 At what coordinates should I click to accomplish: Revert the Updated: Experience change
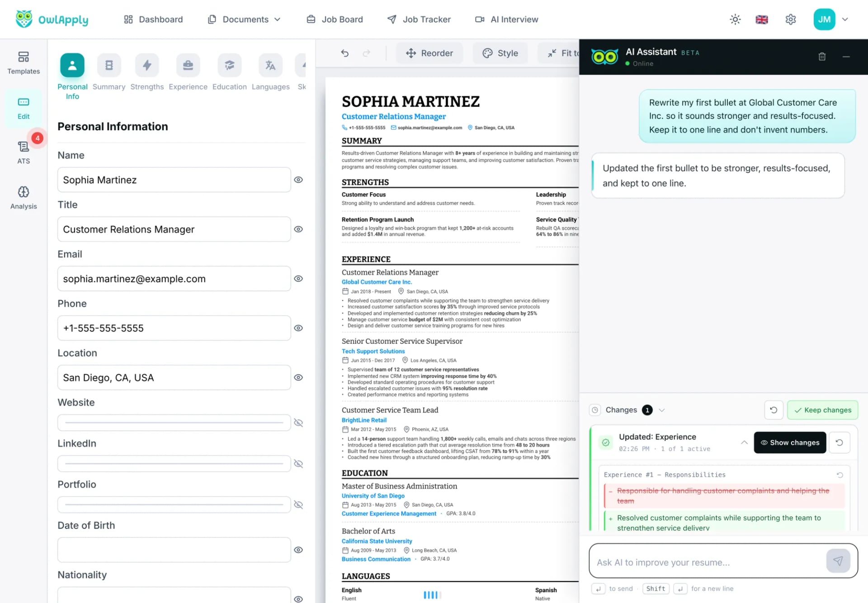point(839,442)
